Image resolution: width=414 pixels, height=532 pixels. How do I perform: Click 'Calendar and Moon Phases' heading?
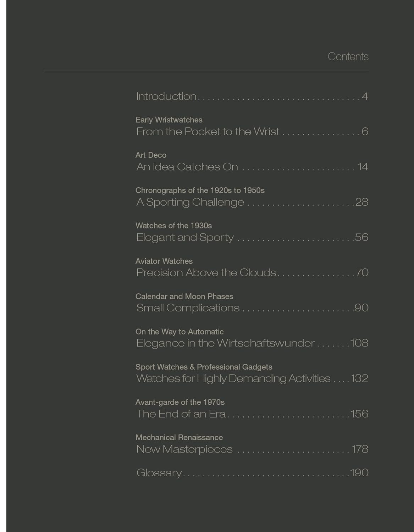pos(184,296)
